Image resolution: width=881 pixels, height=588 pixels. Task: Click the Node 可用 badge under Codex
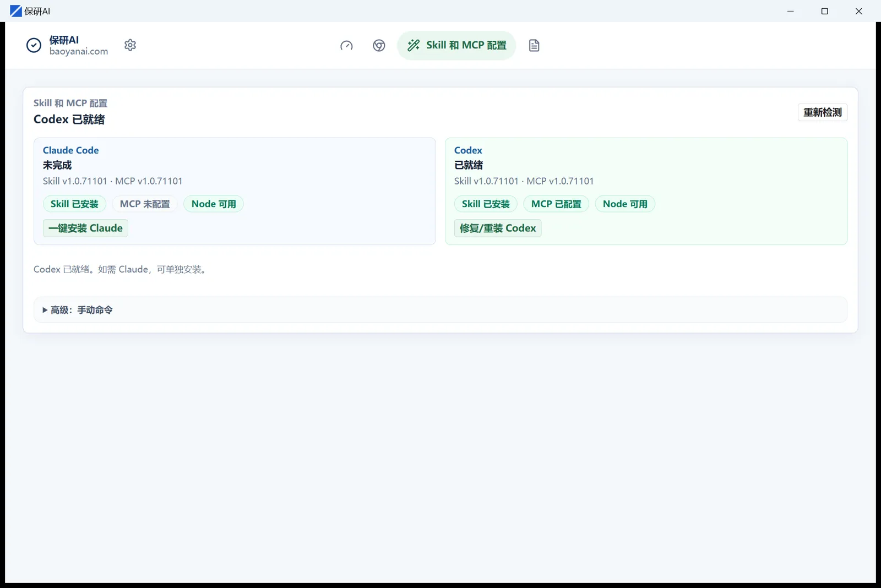625,204
